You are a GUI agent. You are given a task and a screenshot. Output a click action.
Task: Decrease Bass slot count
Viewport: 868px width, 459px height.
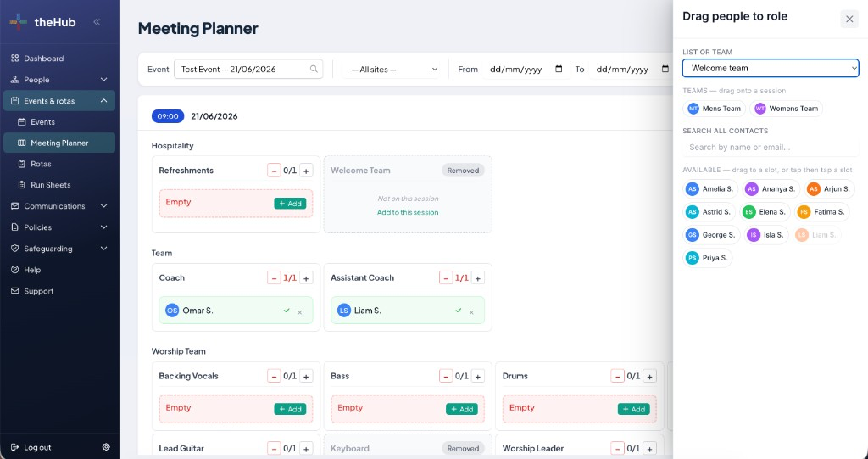click(x=446, y=377)
